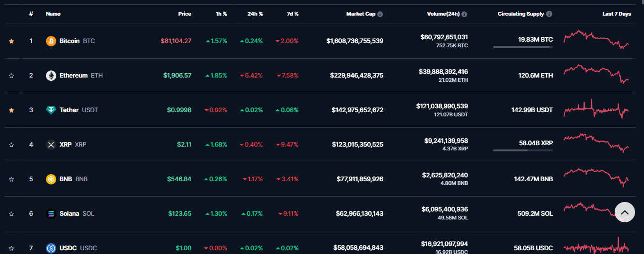This screenshot has height=254, width=644.
Task: Toggle the XRP watchlist star
Action: pos(11,145)
